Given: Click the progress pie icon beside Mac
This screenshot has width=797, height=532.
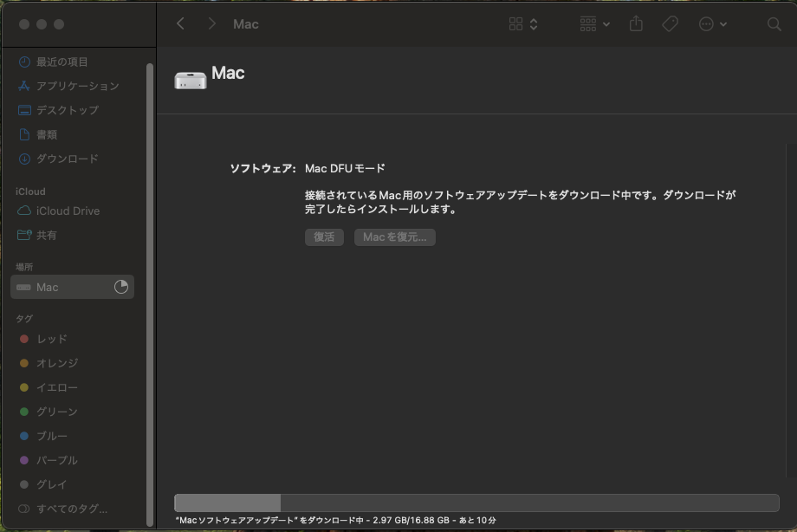Looking at the screenshot, I should point(121,287).
